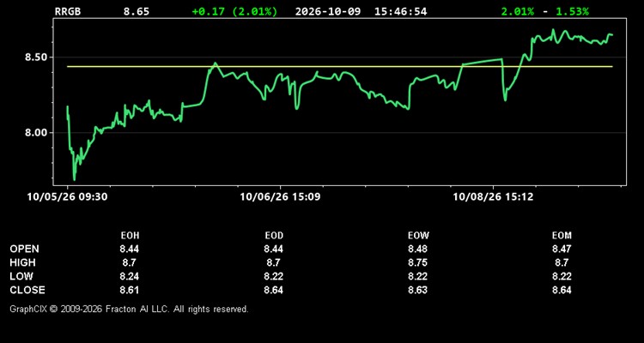Select the EOH column header
Screen dimensions: 644x343
point(130,236)
